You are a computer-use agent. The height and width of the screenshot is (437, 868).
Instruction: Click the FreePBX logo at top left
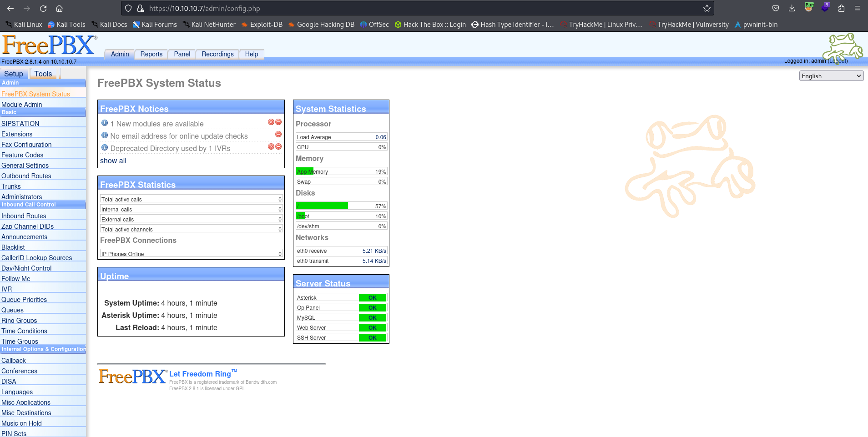(x=48, y=44)
